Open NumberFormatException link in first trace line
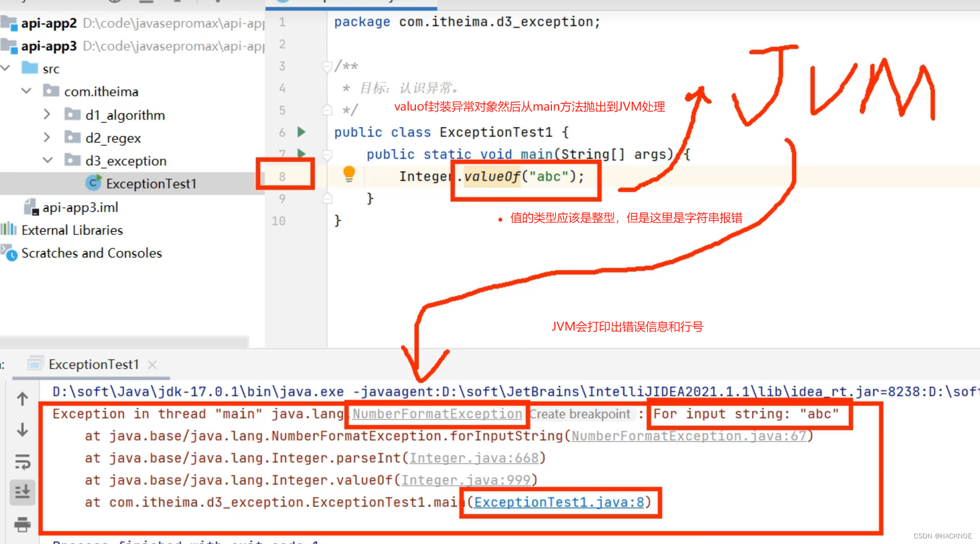Image resolution: width=980 pixels, height=544 pixels. 437,414
